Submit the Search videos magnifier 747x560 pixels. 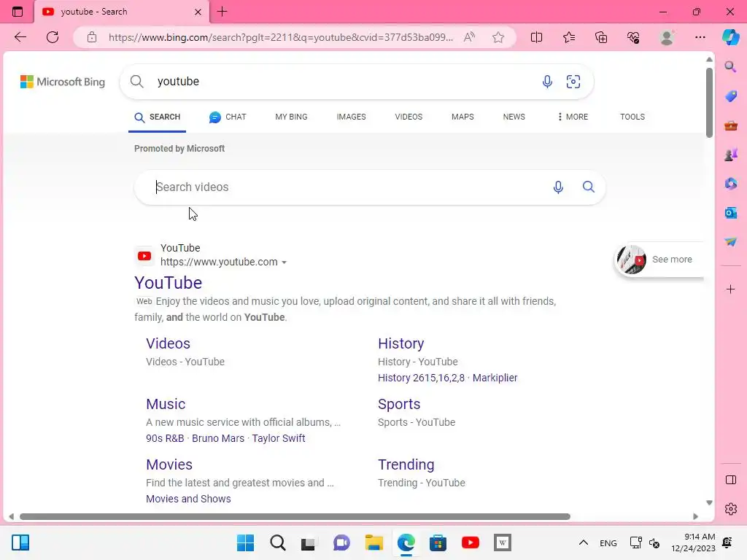(x=589, y=187)
